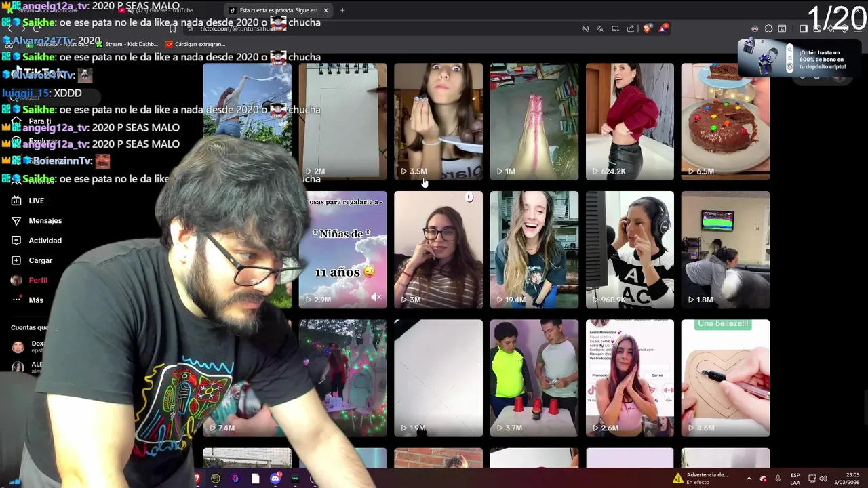
Task: Open the 'Una belleza!!!' 4.6M heart drawing video
Action: [x=726, y=378]
